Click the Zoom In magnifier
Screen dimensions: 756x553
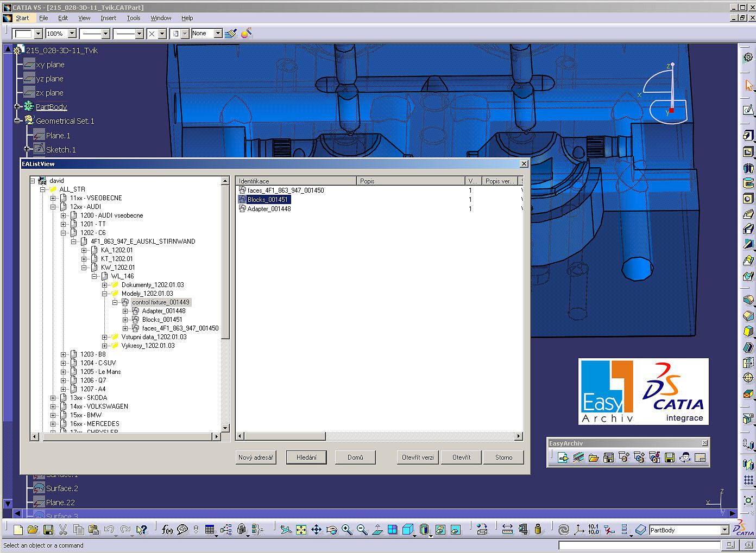click(346, 530)
